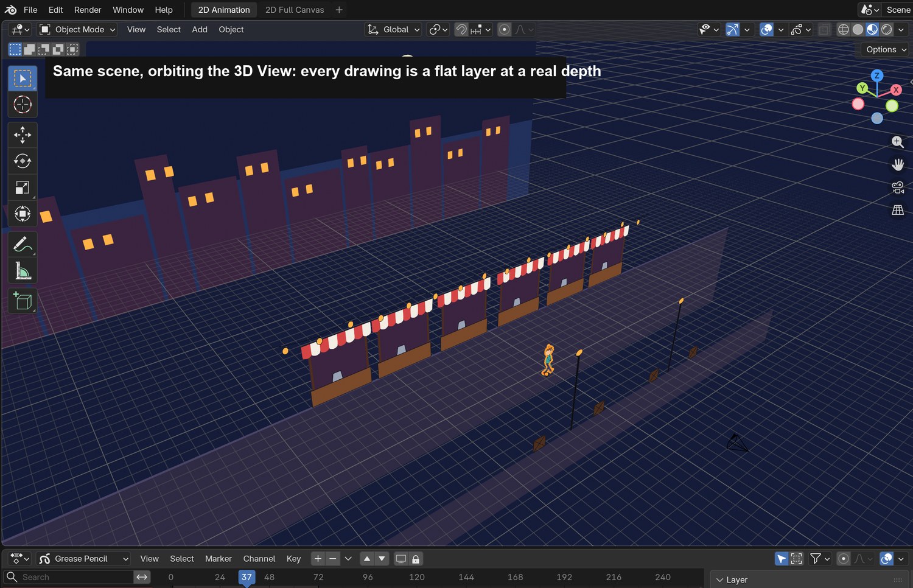This screenshot has height=588, width=913.
Task: Toggle proportional editing in 3D view header
Action: [504, 29]
